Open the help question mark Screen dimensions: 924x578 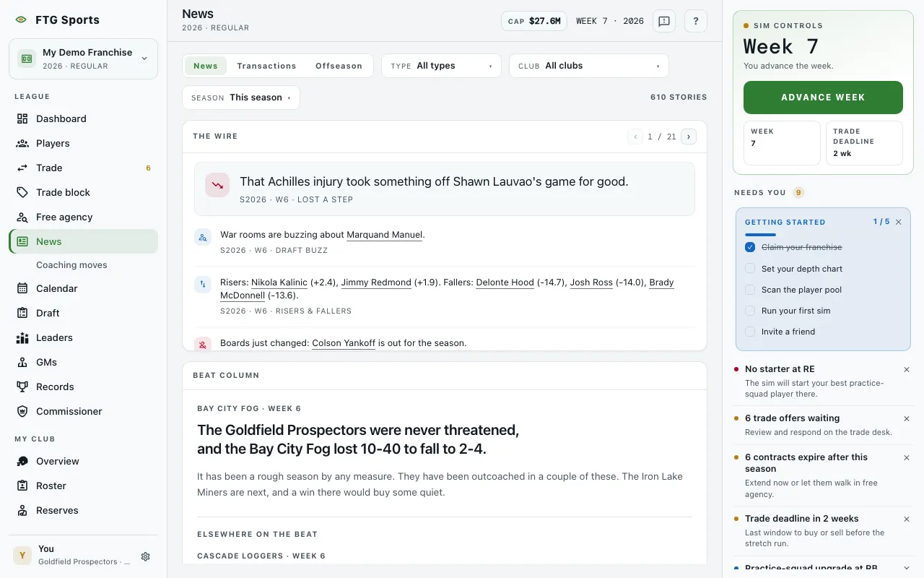coord(696,21)
